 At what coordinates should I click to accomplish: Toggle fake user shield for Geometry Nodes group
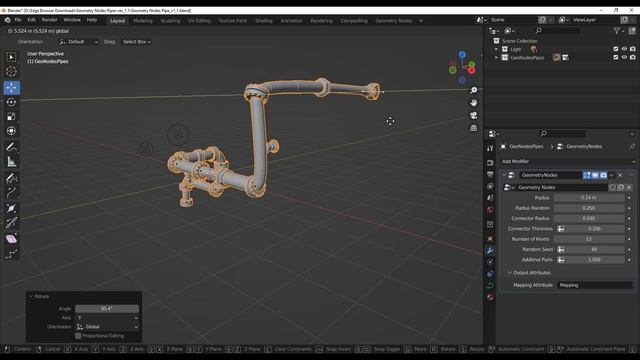point(612,187)
